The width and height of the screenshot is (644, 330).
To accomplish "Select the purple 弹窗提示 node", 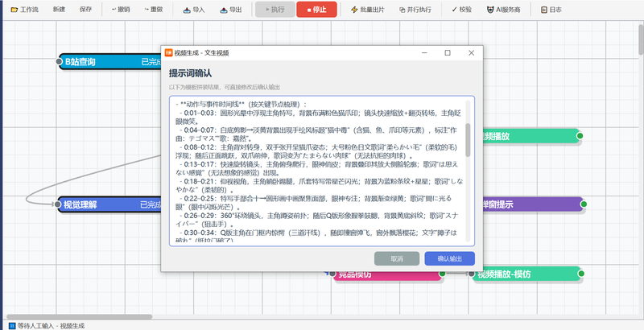I will (533, 204).
